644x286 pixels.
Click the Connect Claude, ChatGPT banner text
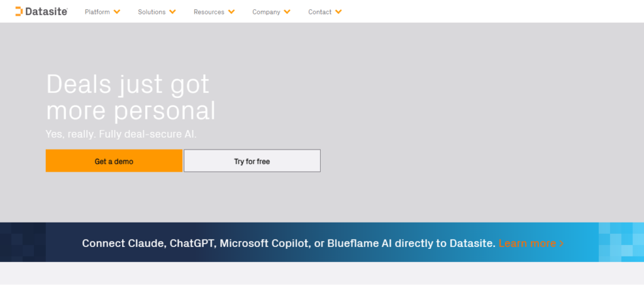click(x=289, y=243)
